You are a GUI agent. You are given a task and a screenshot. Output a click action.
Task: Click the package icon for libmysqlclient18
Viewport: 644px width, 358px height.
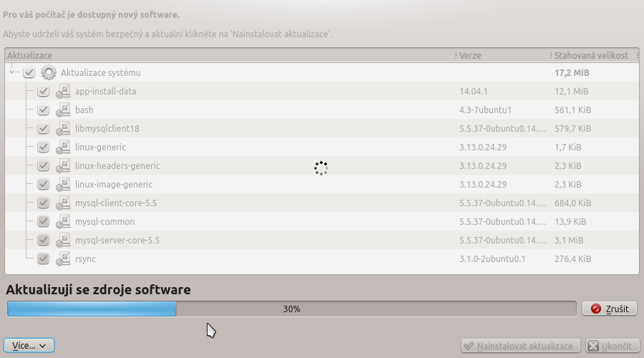63,129
